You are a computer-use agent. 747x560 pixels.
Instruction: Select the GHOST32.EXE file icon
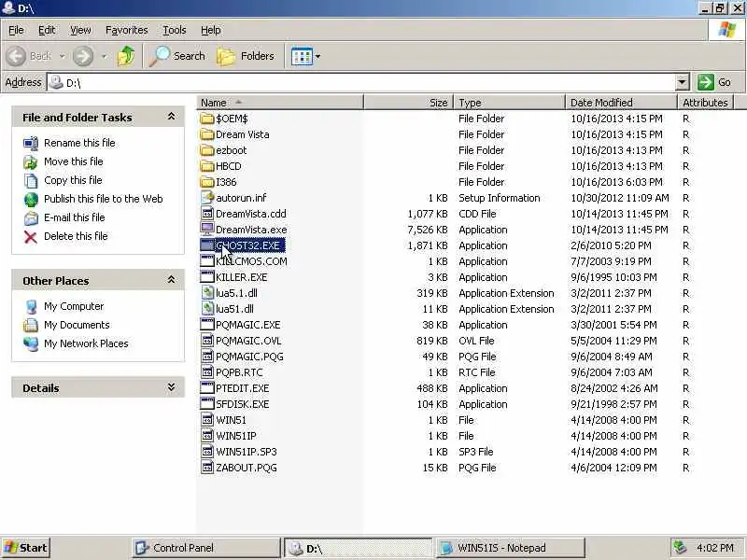tap(207, 245)
